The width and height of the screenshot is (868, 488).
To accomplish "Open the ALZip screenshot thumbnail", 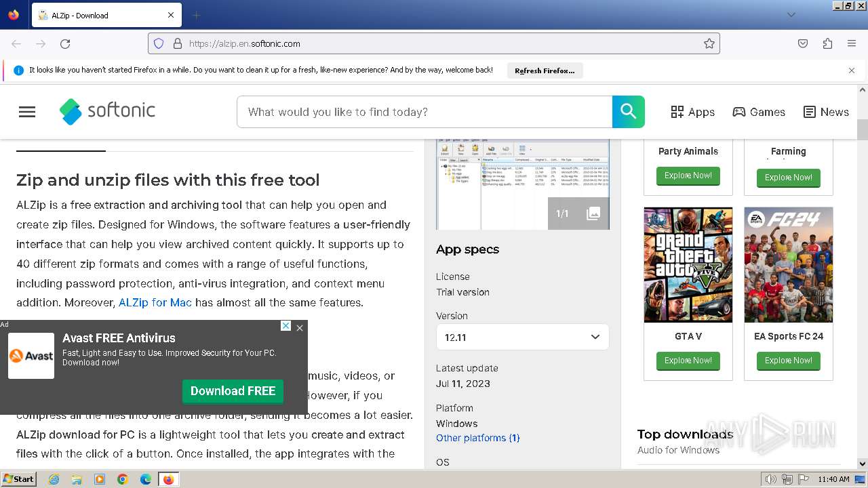I will pyautogui.click(x=522, y=184).
